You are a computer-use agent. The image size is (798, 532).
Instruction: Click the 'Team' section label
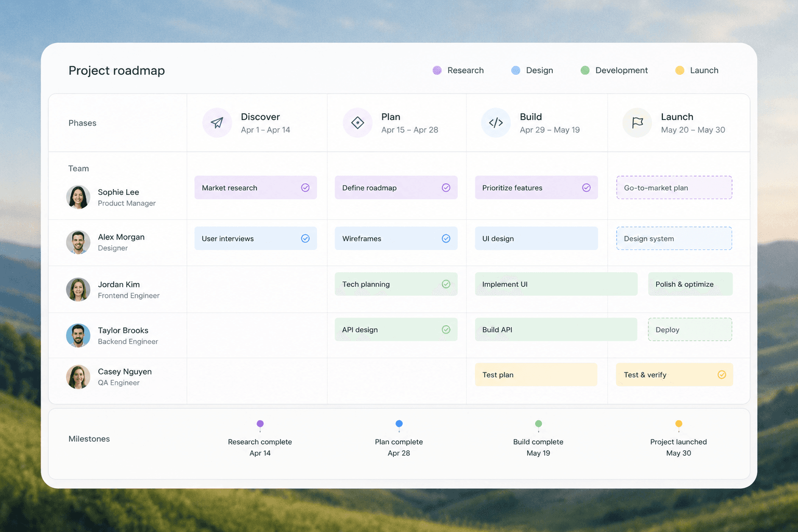point(78,168)
